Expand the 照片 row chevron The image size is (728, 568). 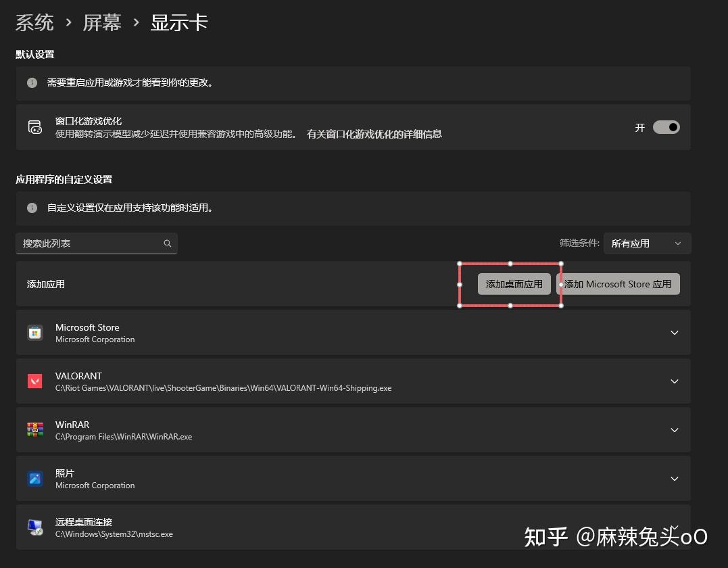675,479
